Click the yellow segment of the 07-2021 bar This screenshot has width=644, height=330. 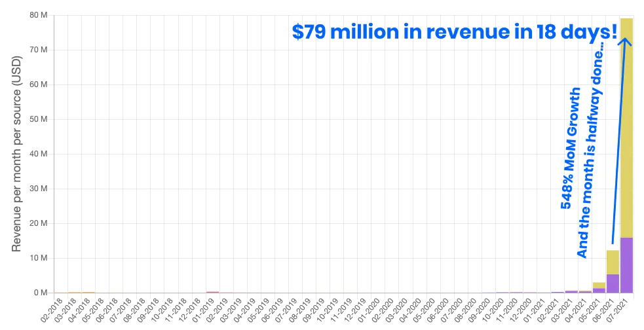click(x=626, y=128)
